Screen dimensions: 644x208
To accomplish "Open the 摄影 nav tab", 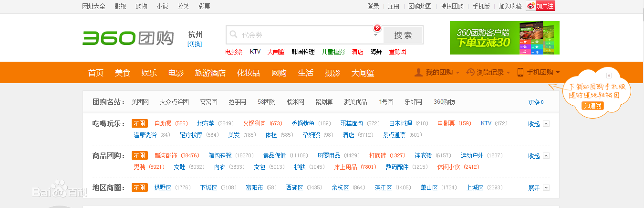I will 332,73.
